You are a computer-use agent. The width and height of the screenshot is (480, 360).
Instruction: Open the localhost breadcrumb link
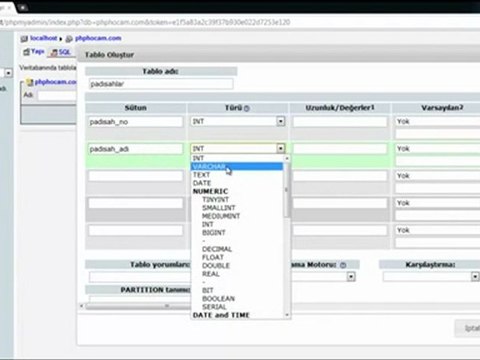click(43, 38)
